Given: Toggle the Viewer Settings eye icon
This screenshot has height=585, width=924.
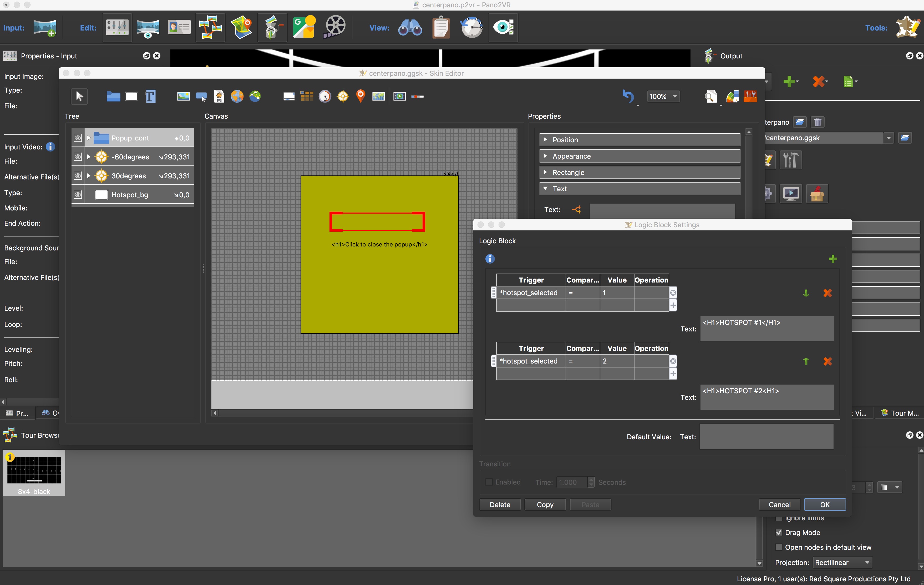Looking at the screenshot, I should tap(503, 28).
